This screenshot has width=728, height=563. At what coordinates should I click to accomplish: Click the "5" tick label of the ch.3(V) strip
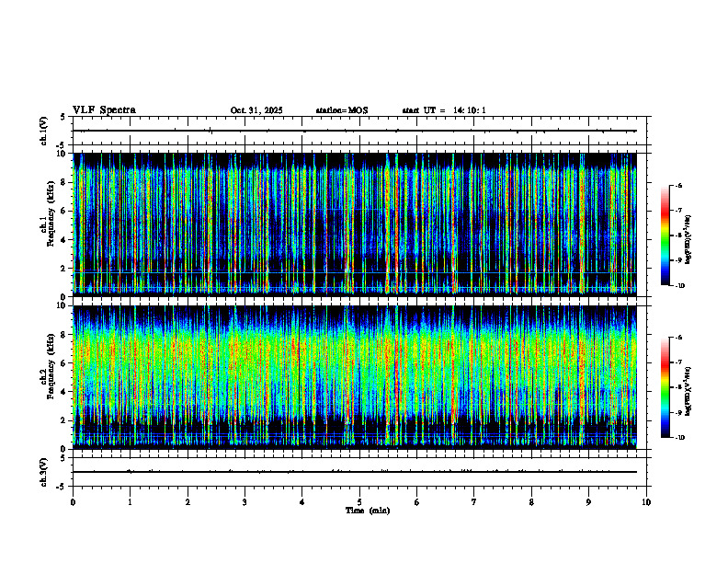pyautogui.click(x=63, y=458)
